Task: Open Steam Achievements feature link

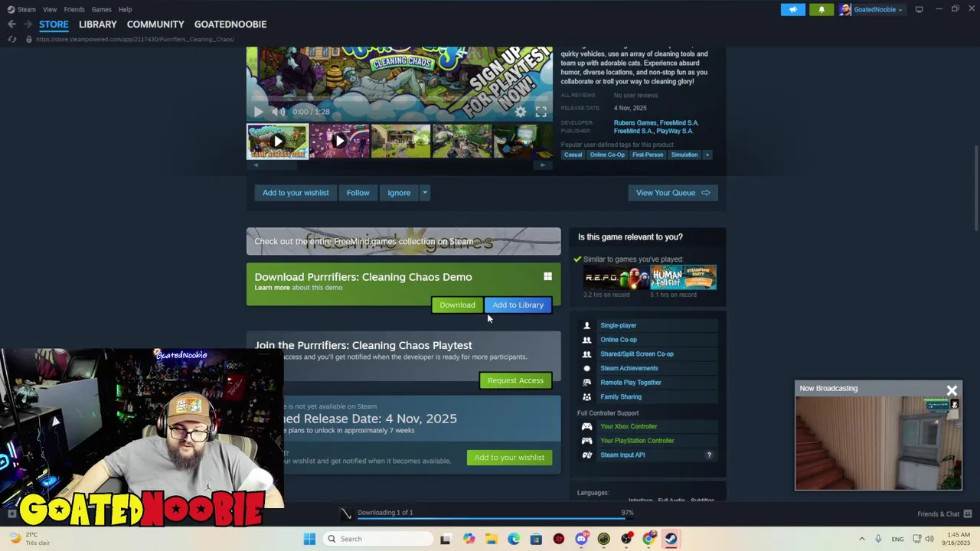Action: click(629, 368)
